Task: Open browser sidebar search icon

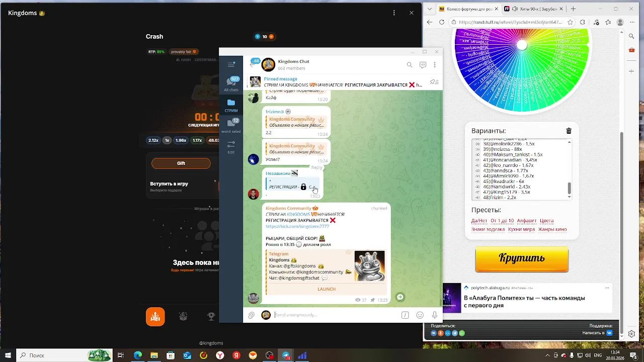Action: [632, 36]
